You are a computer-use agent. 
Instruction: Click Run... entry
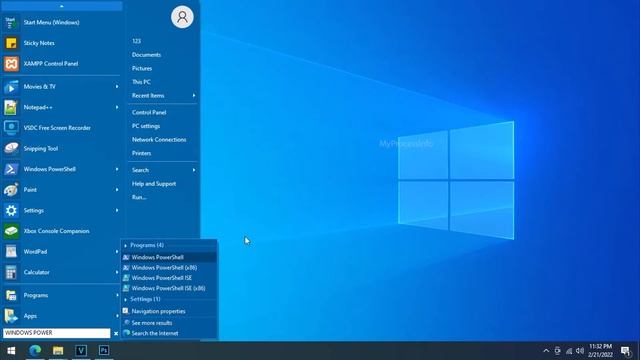click(139, 197)
